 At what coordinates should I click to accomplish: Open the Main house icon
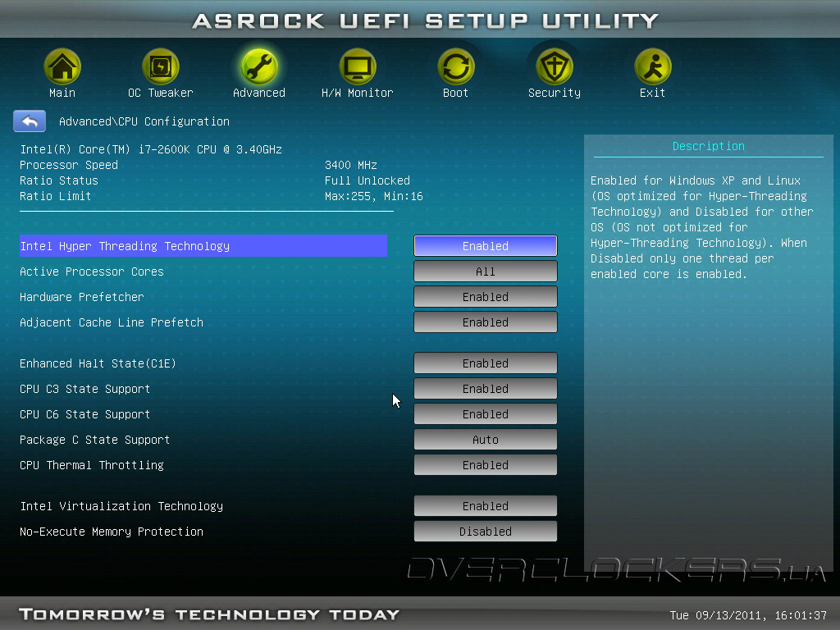coord(62,66)
